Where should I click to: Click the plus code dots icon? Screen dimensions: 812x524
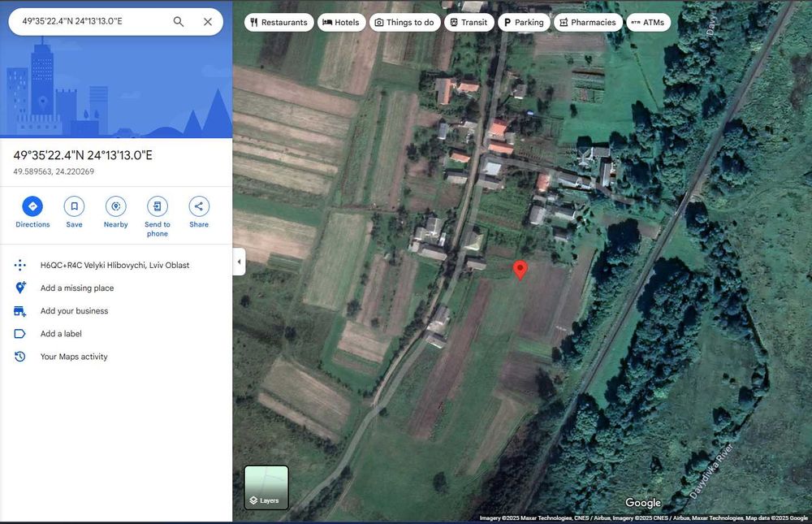19,266
